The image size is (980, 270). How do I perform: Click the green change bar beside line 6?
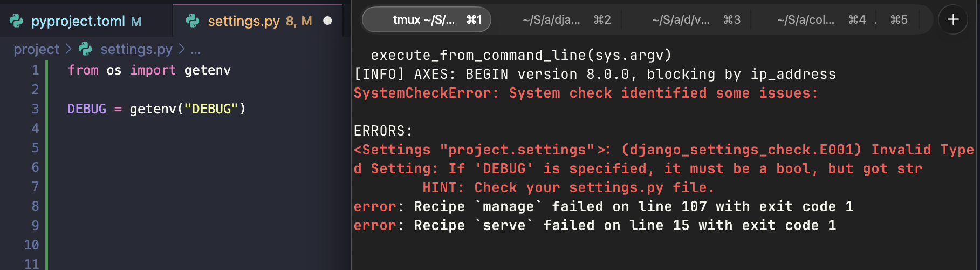pos(46,167)
